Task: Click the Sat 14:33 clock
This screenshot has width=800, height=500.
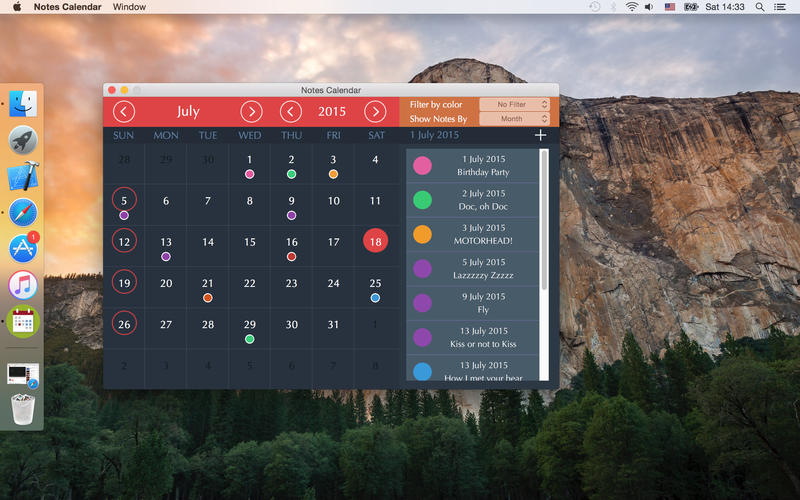Action: (x=724, y=7)
